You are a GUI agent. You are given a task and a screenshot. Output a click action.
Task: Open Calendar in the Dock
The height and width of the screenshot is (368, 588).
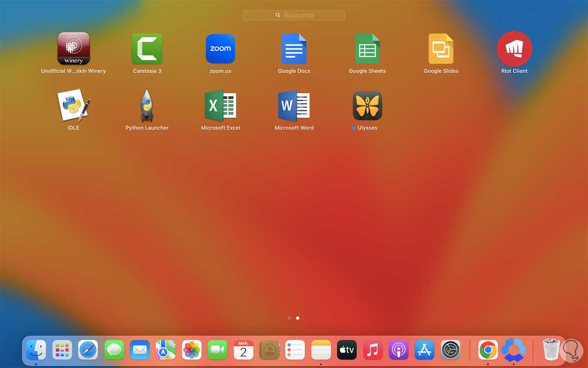[x=244, y=350]
